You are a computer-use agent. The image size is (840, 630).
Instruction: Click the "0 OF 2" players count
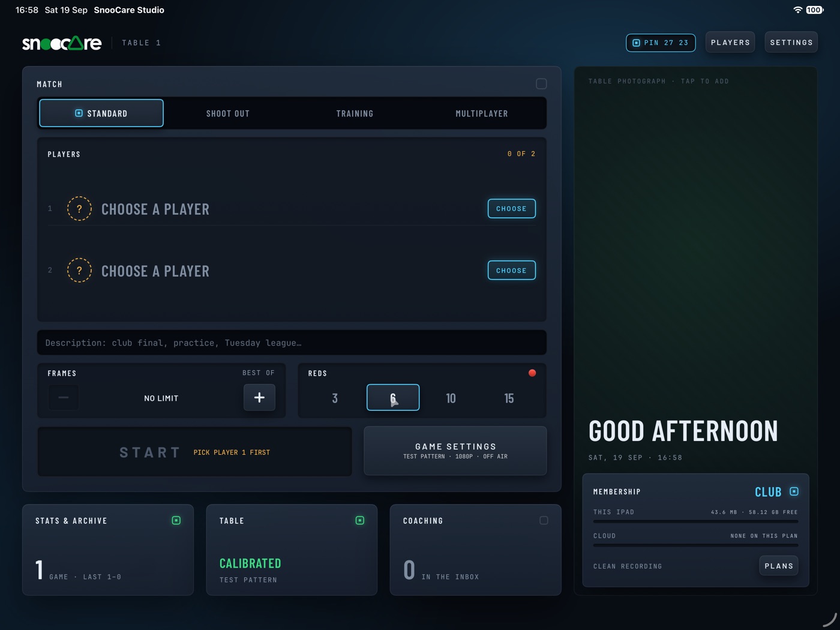coord(521,154)
